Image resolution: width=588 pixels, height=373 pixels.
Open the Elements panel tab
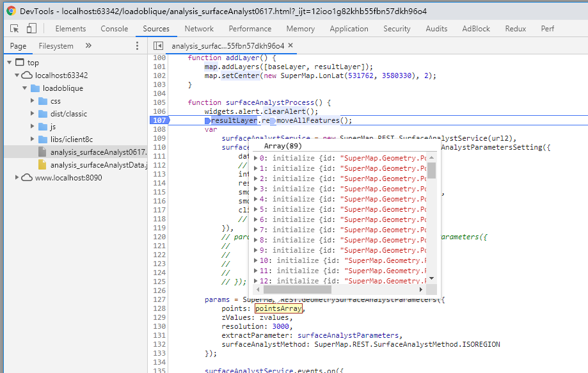(x=70, y=29)
